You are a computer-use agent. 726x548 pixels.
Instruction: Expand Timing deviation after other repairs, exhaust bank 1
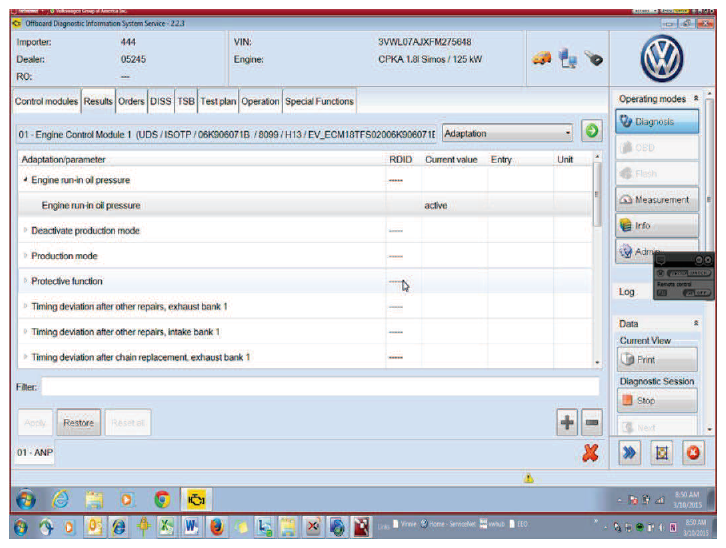25,306
